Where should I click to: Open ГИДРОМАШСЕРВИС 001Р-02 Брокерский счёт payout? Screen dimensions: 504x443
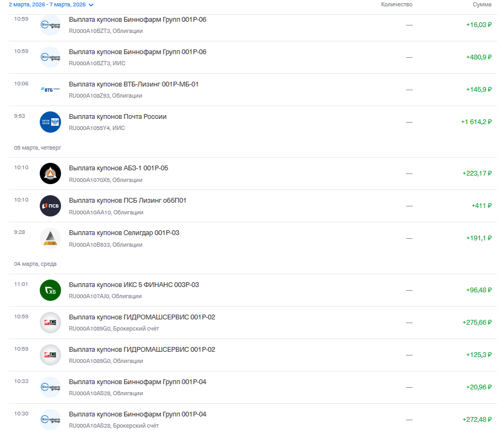[253, 323]
